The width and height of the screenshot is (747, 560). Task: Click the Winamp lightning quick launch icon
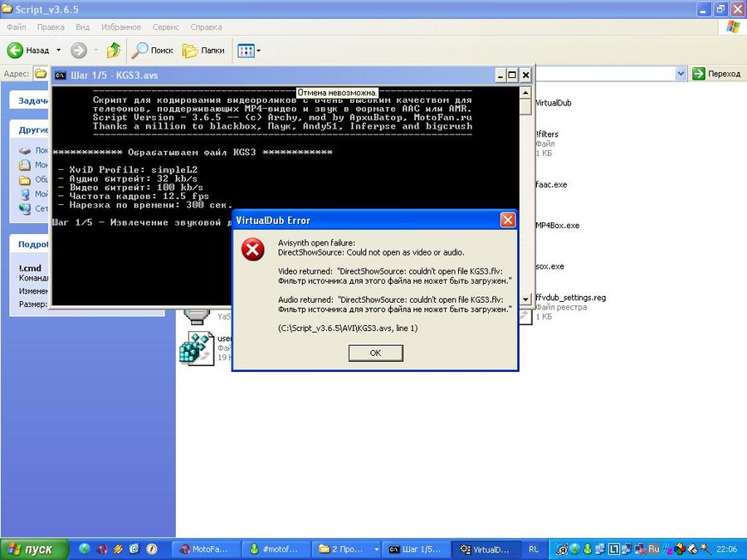click(x=118, y=549)
